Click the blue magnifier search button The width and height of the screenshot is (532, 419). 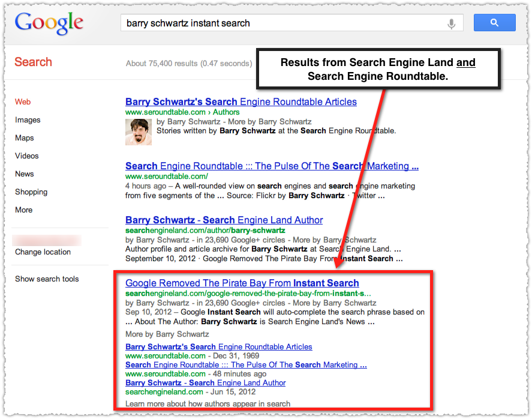point(494,23)
